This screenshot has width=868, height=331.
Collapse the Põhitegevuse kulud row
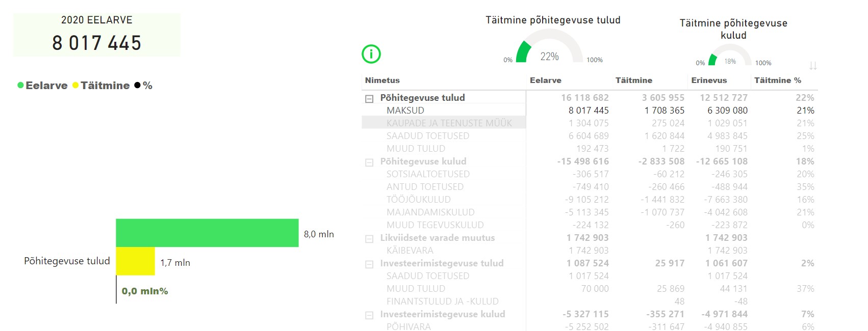click(x=369, y=162)
